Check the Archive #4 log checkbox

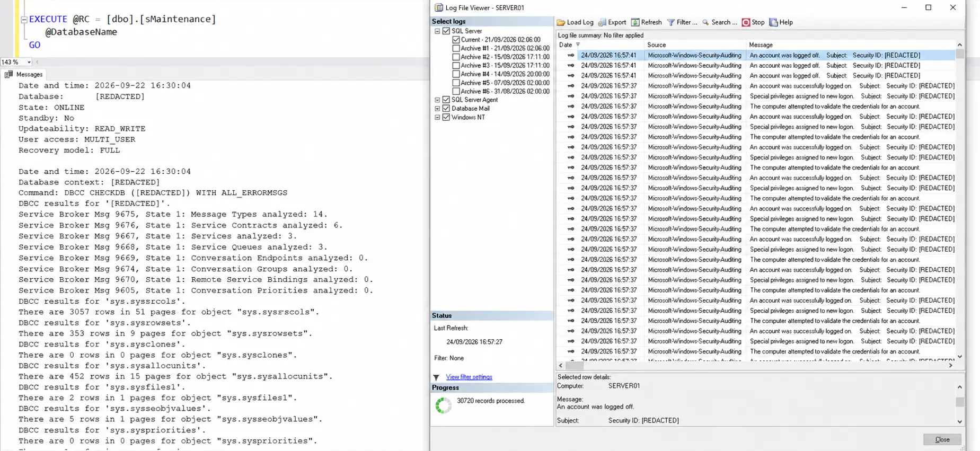click(456, 74)
